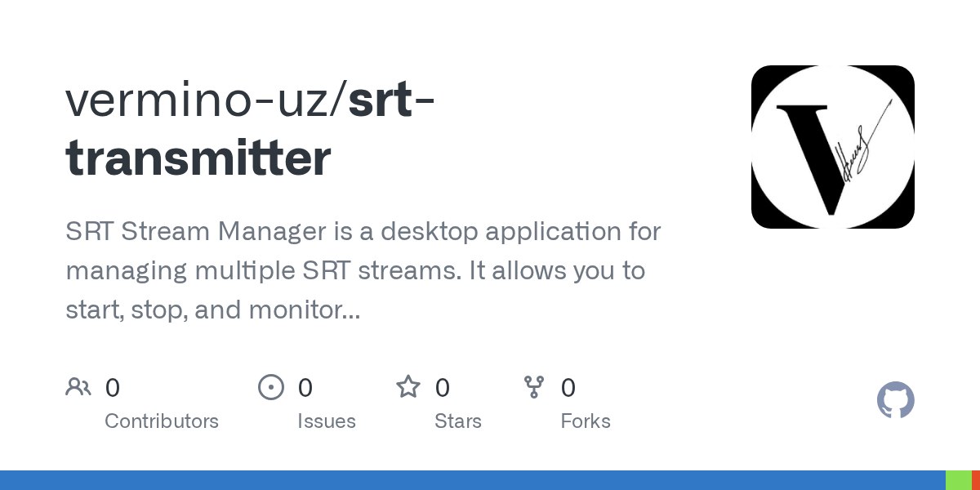Screen dimensions: 980x490
Task: Click the Stars star icon
Action: coord(408,386)
